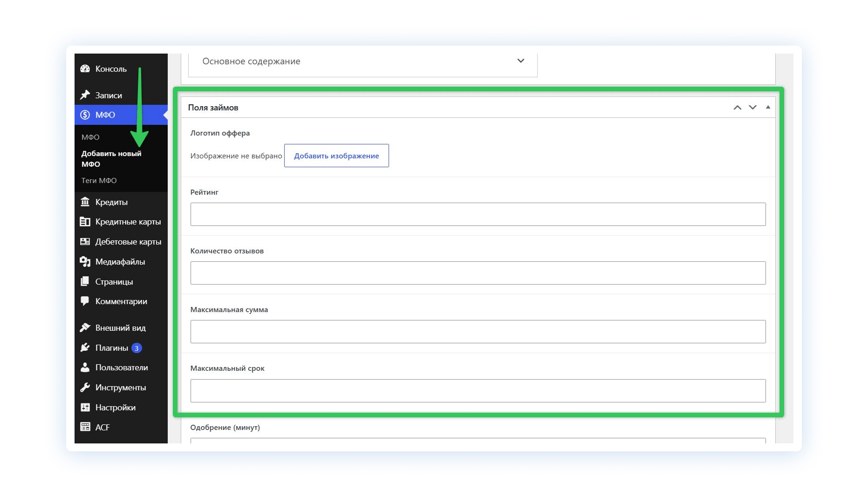Focus the Рейтинг input field
Viewport: 868px width, 497px height.
click(478, 214)
